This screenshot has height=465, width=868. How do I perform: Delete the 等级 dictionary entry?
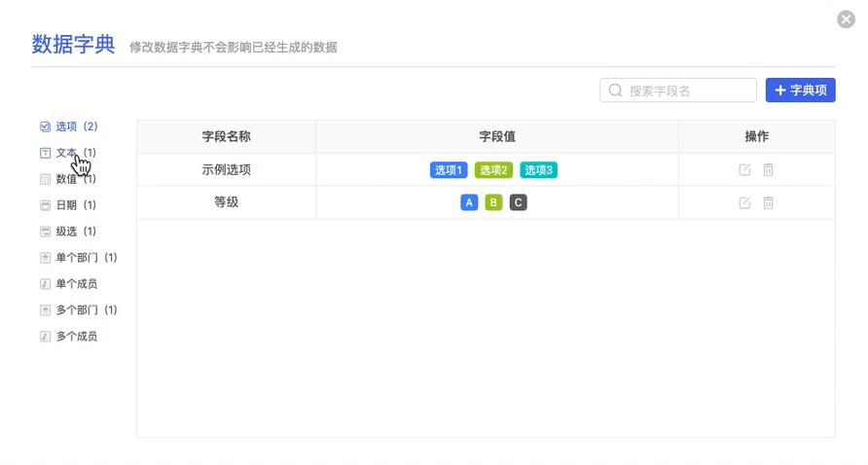click(768, 203)
